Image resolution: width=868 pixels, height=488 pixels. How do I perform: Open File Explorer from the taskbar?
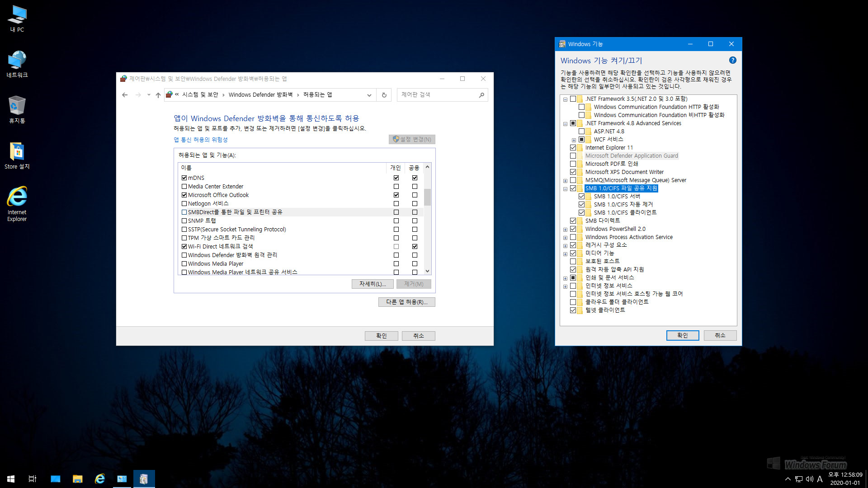pos(78,479)
